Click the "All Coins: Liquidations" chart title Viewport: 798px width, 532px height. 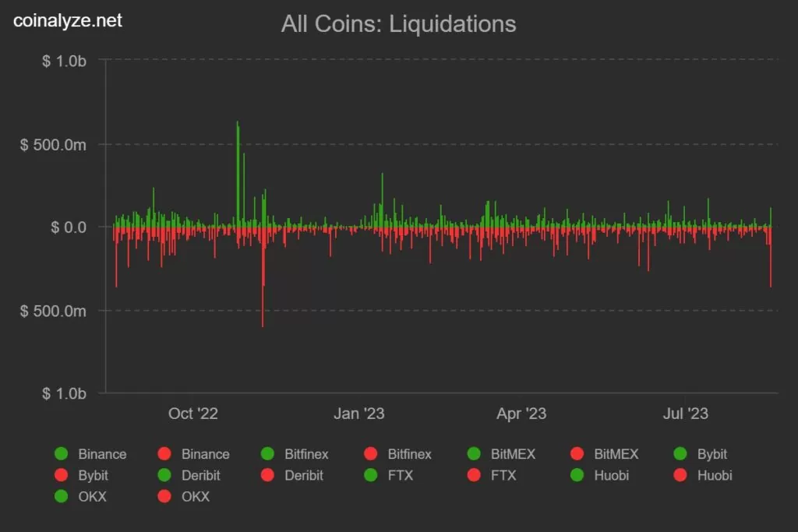point(398,23)
